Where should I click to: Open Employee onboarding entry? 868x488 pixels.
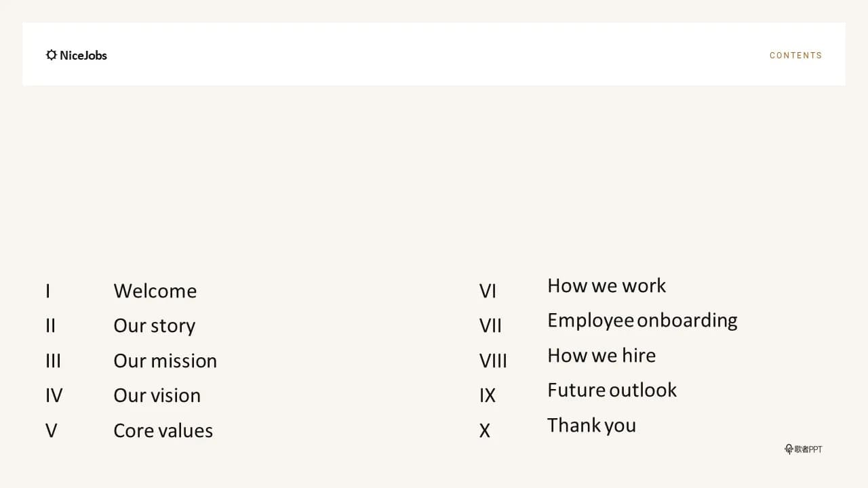tap(642, 321)
